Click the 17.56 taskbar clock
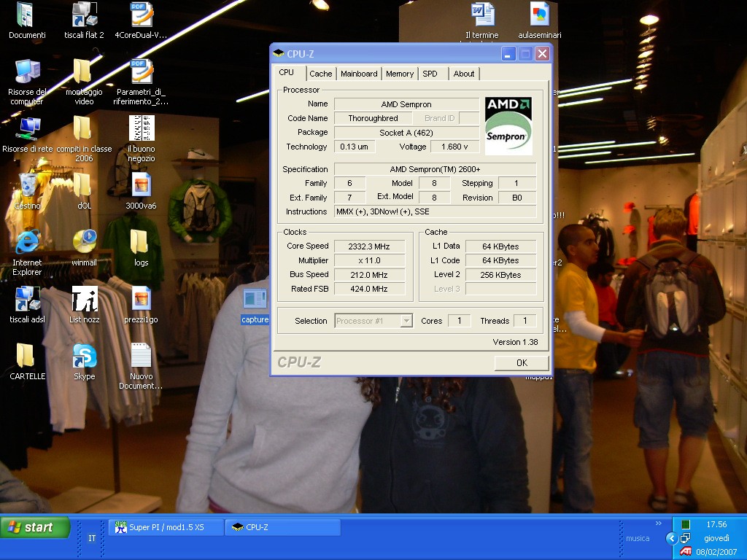This screenshot has width=747, height=560. coord(716,524)
